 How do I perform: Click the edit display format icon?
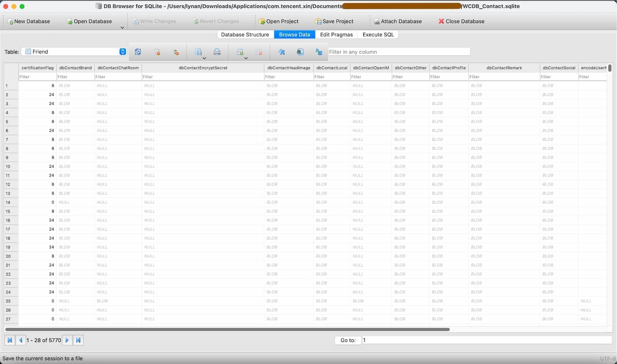point(282,52)
